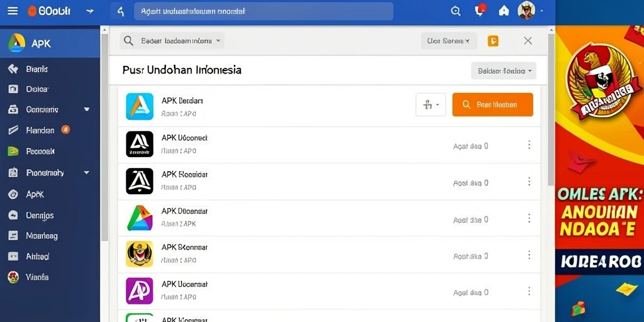Click the KIREAROB button in the banner ad
Image resolution: width=644 pixels, height=322 pixels.
click(x=600, y=261)
